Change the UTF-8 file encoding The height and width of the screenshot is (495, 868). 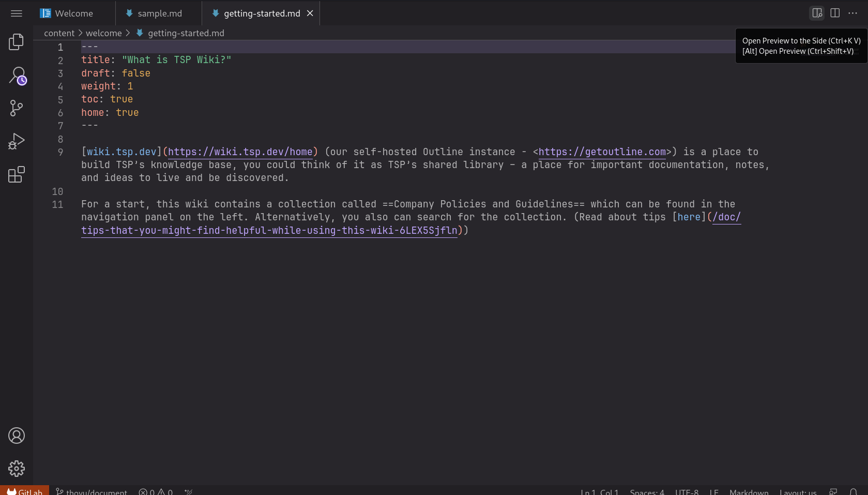point(687,491)
